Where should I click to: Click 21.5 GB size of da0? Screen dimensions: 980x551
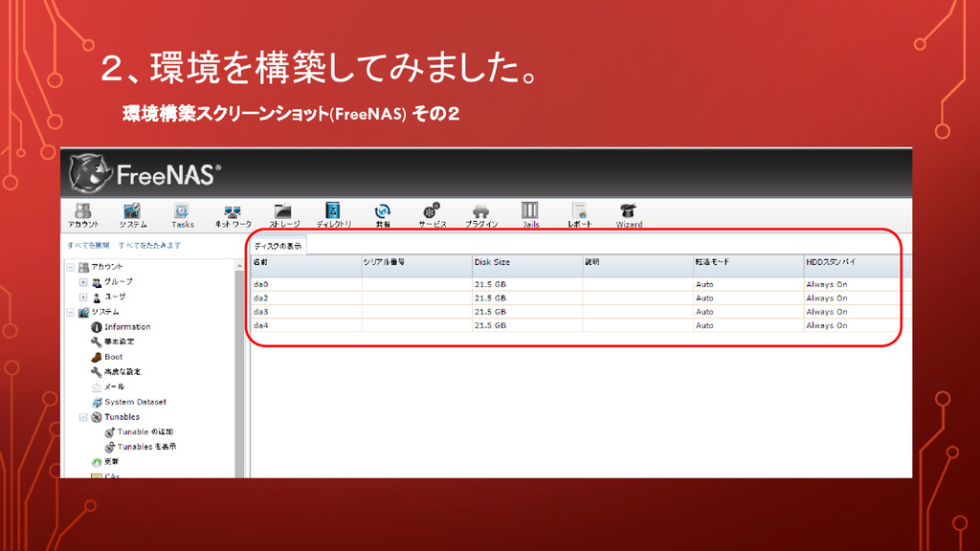[x=490, y=284]
